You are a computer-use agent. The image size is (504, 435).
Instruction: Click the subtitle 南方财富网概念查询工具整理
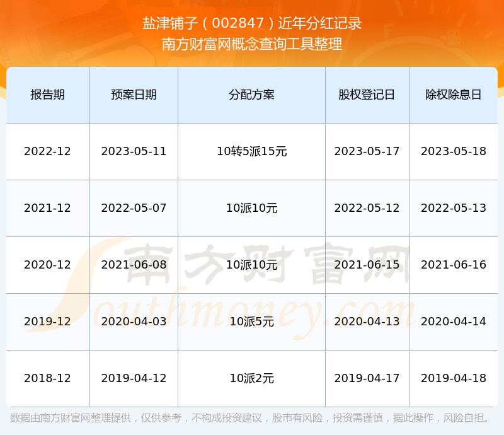coord(252,44)
